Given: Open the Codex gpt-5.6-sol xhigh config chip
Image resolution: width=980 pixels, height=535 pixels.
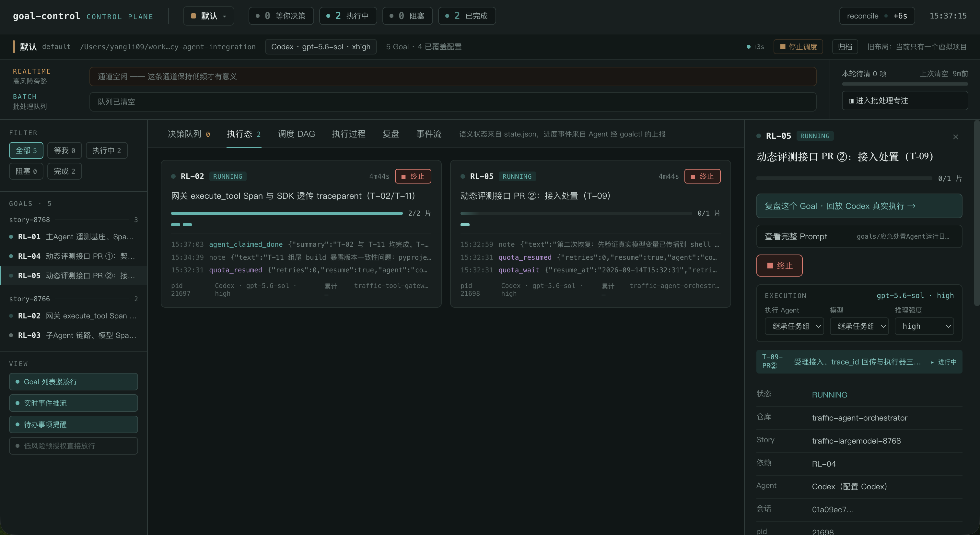Looking at the screenshot, I should 321,47.
